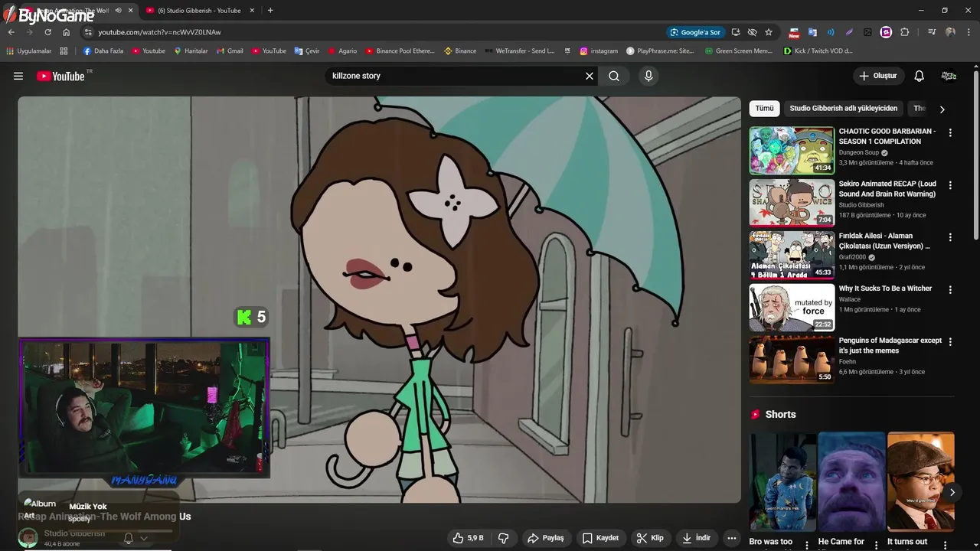The height and width of the screenshot is (551, 980).
Task: Open the media control playlist icon
Action: [x=932, y=32]
